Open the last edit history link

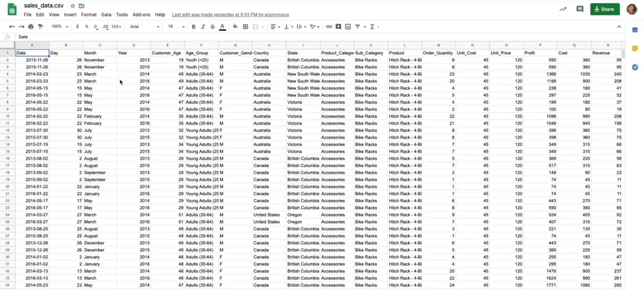point(230,15)
